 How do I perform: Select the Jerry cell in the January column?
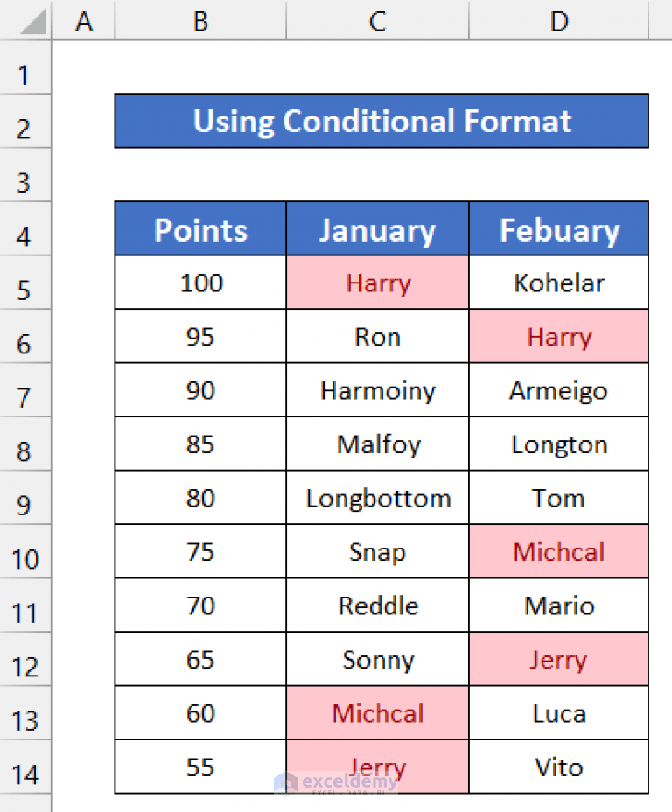point(377,766)
